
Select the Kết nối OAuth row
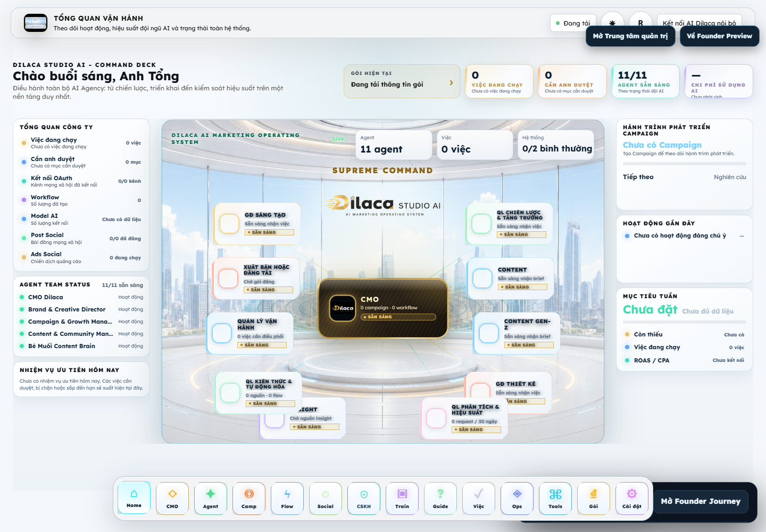[x=81, y=181]
